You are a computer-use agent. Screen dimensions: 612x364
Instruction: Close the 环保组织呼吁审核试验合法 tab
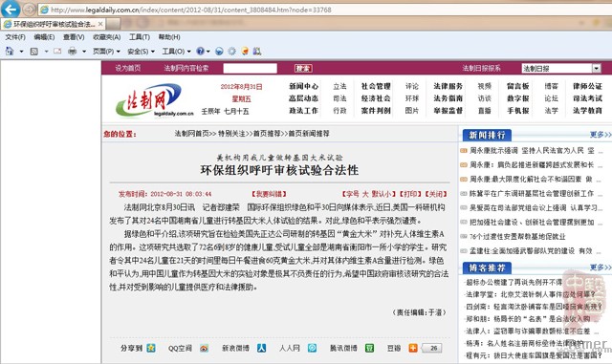click(x=100, y=24)
